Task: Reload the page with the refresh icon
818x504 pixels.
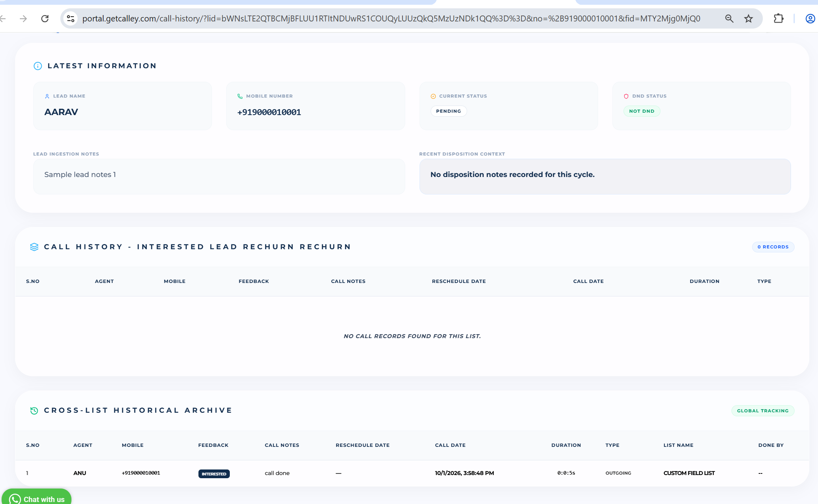Action: point(45,19)
